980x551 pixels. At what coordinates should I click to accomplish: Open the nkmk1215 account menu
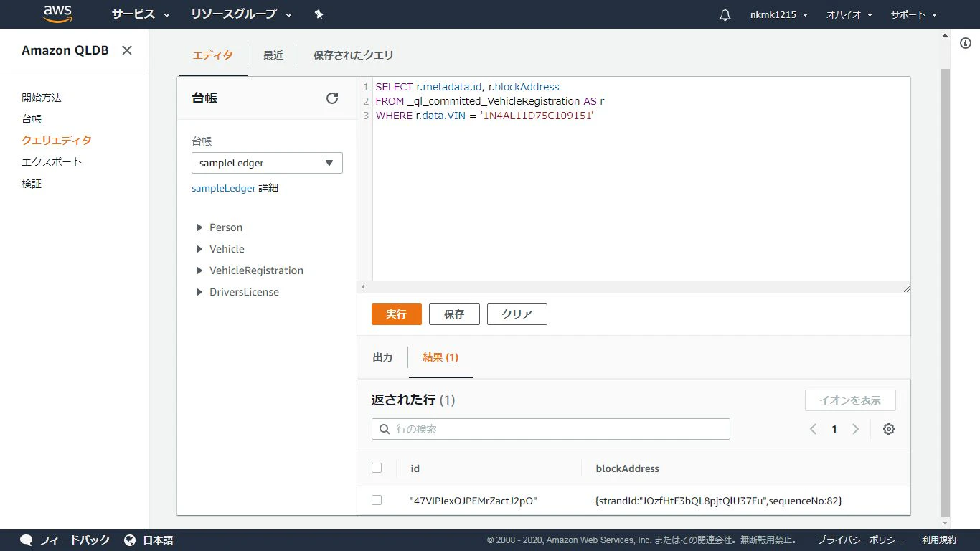coord(779,14)
